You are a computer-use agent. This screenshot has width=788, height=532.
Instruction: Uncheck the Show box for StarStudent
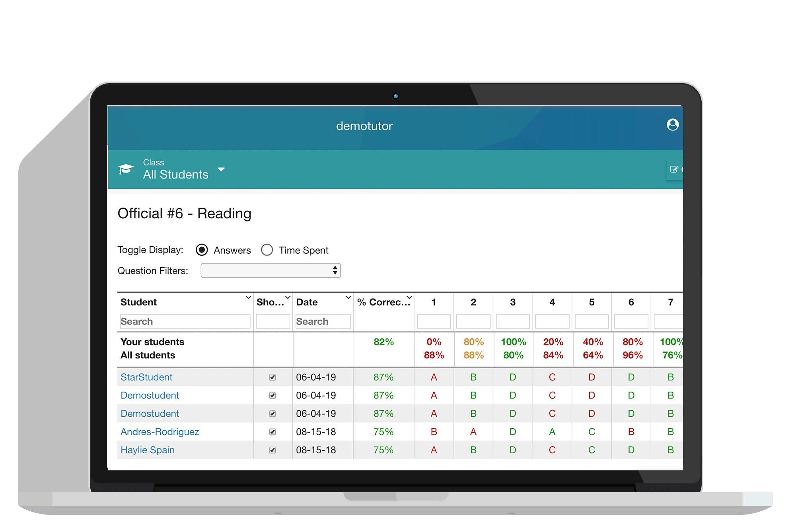coord(272,377)
